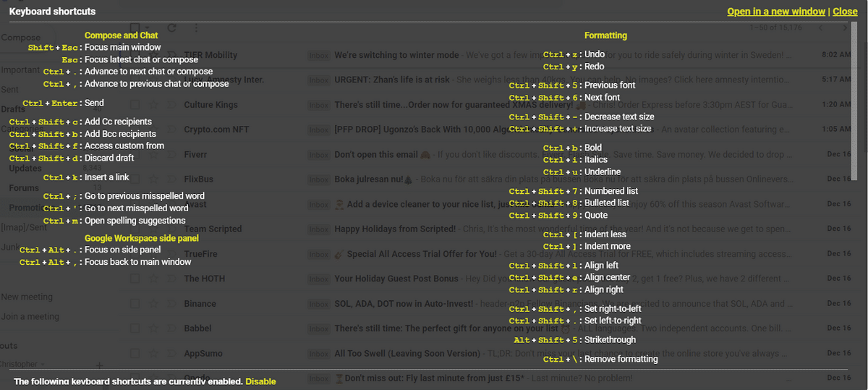Star the Culture Kings email
The image size is (868, 390).
pyautogui.click(x=153, y=105)
